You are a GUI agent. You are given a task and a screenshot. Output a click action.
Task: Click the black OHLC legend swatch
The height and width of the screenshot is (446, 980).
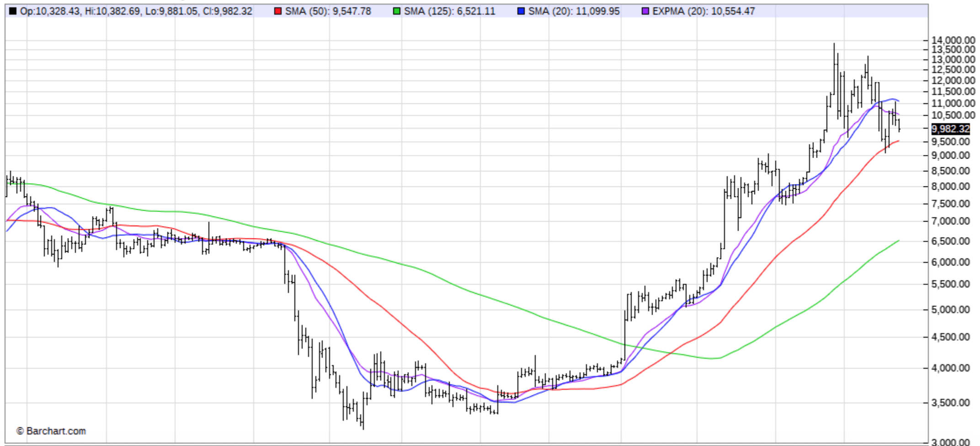[13, 11]
